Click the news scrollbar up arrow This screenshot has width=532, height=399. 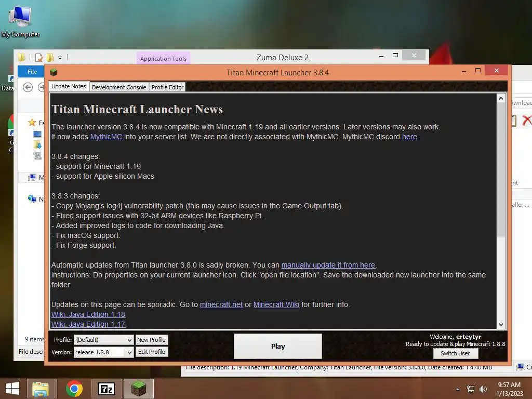501,98
